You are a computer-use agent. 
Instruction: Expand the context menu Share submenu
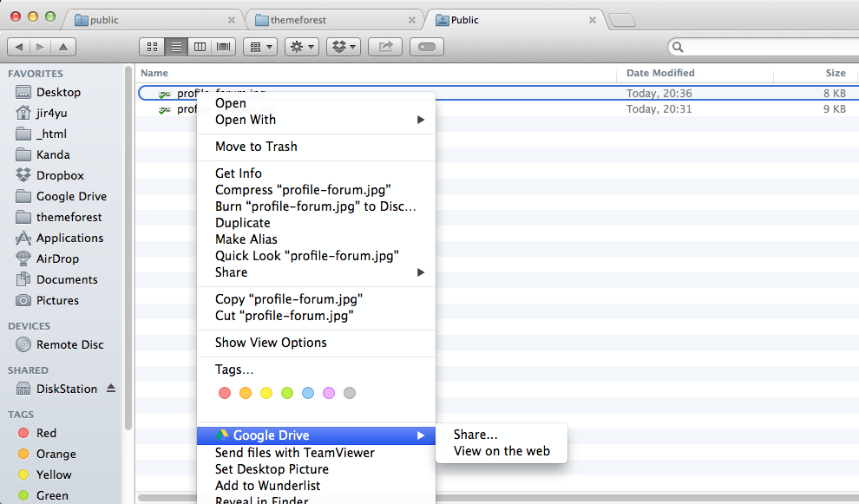(316, 272)
